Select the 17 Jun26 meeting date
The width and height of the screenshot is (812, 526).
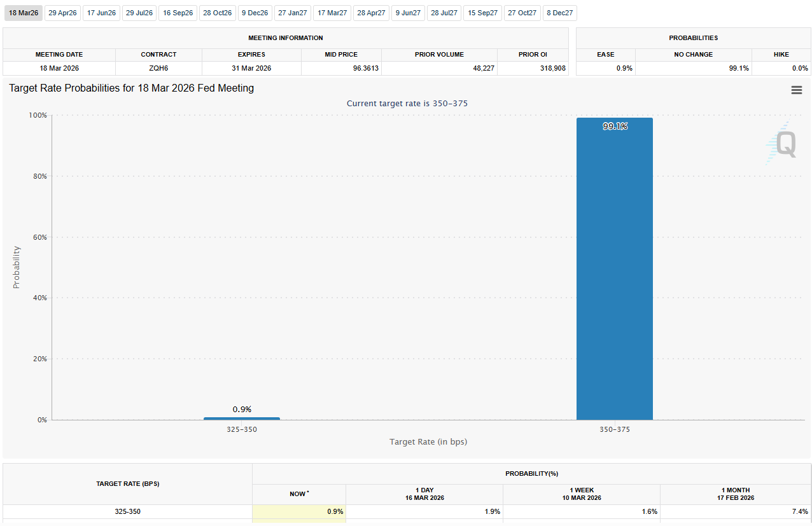[x=101, y=13]
